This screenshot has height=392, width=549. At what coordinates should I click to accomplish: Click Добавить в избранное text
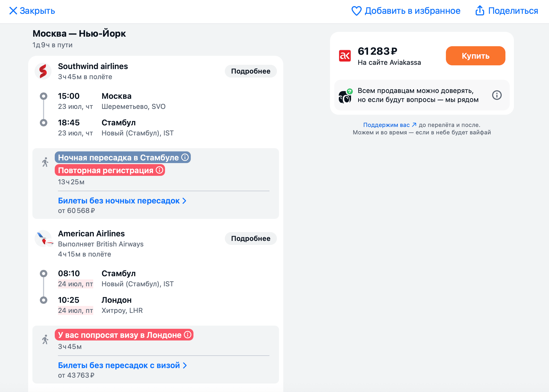412,11
